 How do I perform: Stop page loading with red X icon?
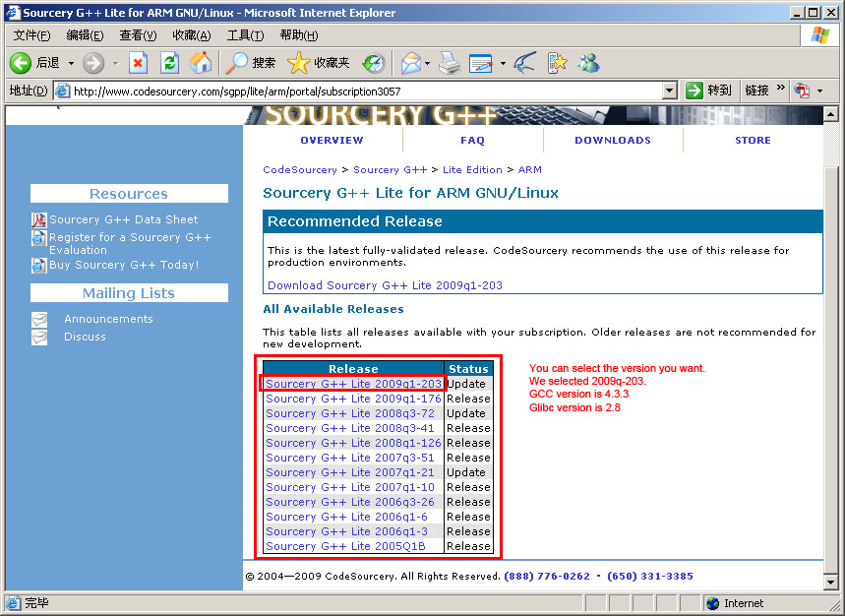click(x=139, y=63)
